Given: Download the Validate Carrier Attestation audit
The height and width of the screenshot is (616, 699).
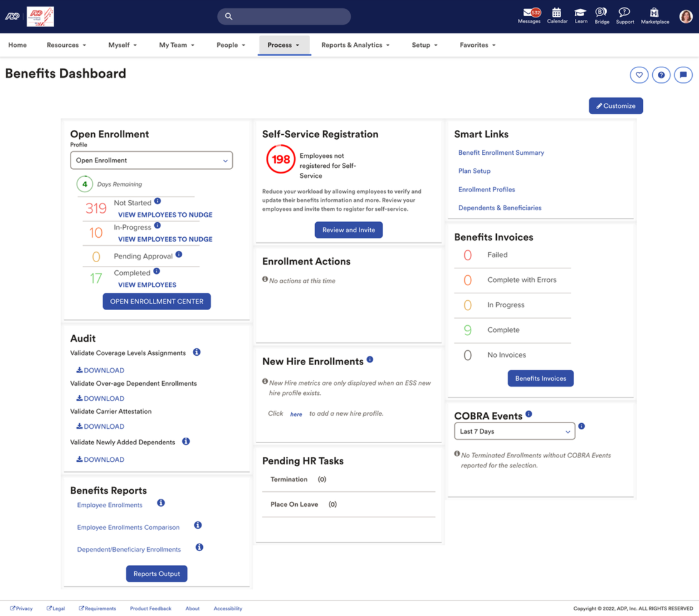Looking at the screenshot, I should pos(100,426).
